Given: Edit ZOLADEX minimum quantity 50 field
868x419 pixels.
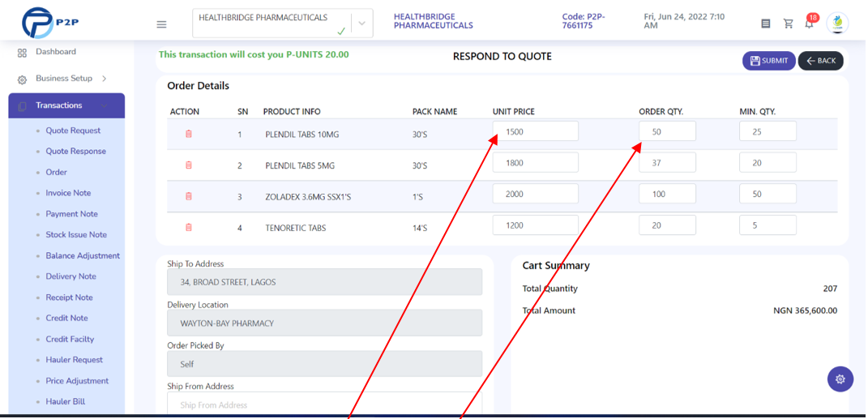Looking at the screenshot, I should click(x=768, y=193).
